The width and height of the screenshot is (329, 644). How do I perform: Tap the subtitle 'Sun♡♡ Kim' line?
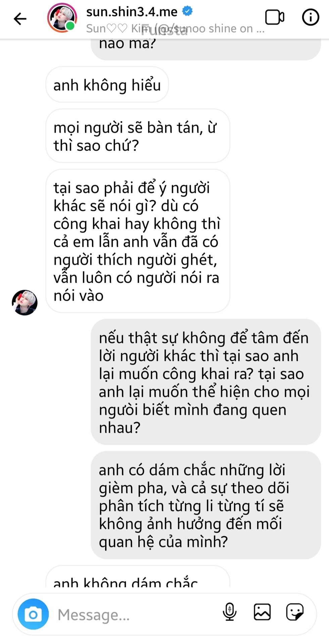[175, 29]
